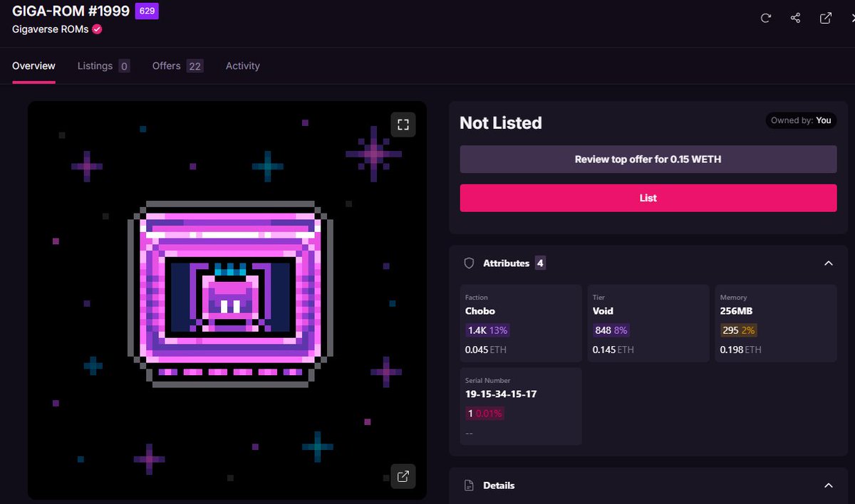Viewport: 855px width, 504px height.
Task: Click the 848 8% rarity tag
Action: 611,330
